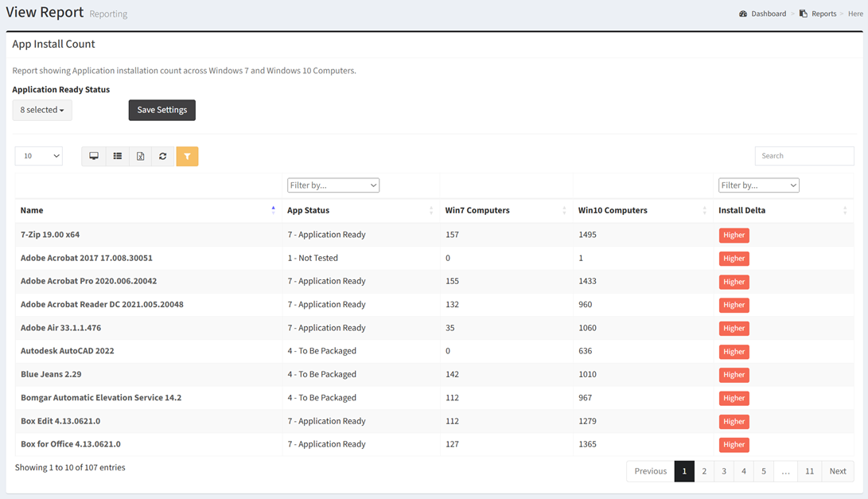Expand the Install Delta Filter by dropdown
Image resolution: width=868 pixels, height=499 pixels.
point(758,185)
